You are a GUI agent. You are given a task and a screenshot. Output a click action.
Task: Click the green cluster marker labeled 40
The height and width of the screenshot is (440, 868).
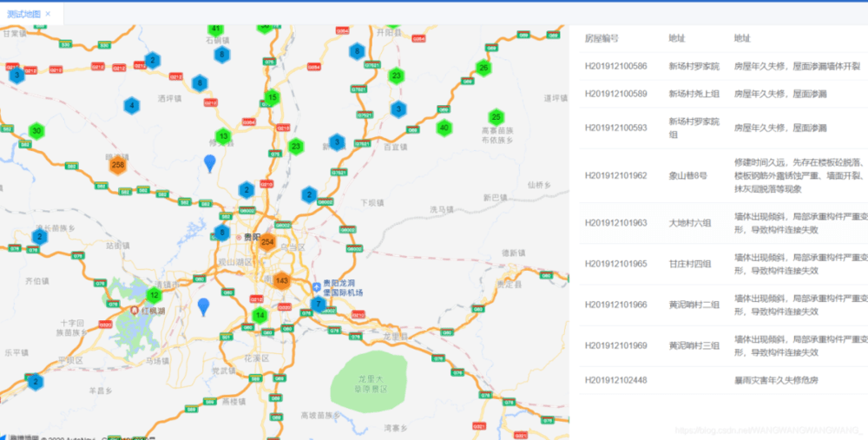[444, 128]
